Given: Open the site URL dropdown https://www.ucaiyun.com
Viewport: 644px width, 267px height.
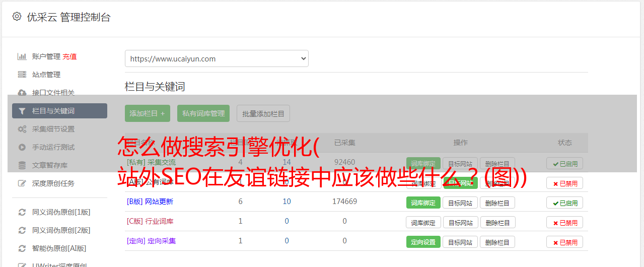Looking at the screenshot, I should point(217,58).
